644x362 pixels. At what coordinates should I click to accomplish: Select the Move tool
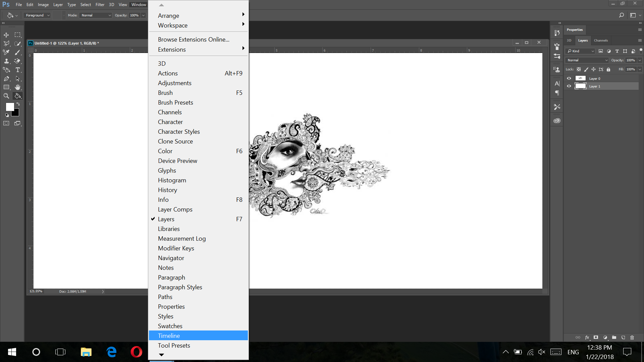[x=6, y=35]
